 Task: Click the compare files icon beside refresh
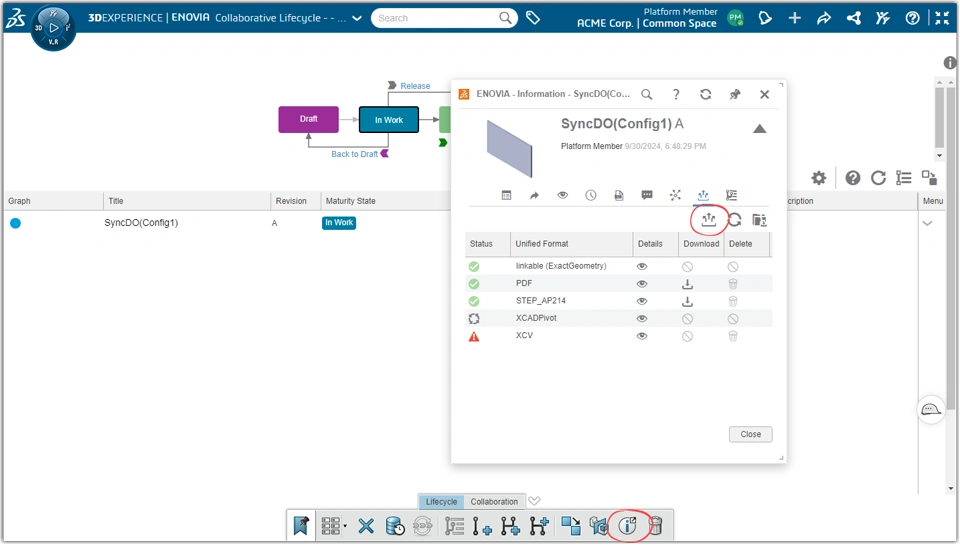pos(760,220)
